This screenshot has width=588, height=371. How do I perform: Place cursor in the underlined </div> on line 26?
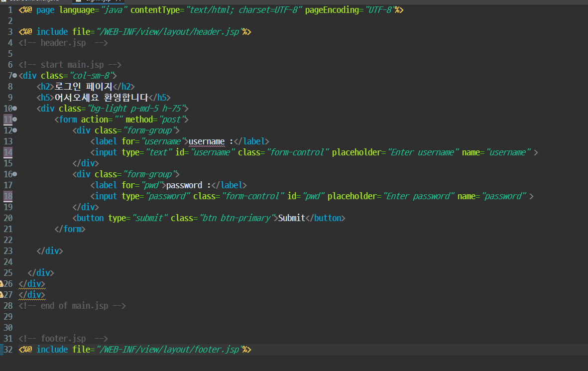(32, 284)
